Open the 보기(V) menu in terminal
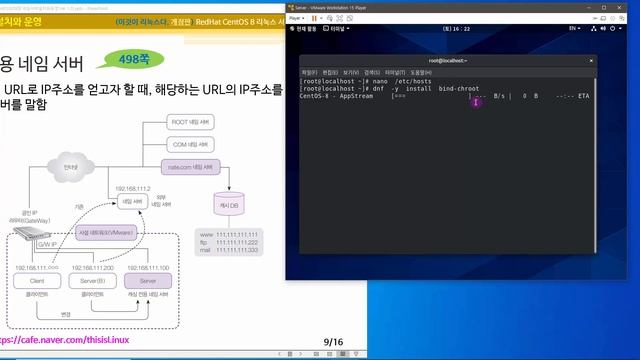640x360 pixels. pyautogui.click(x=351, y=73)
